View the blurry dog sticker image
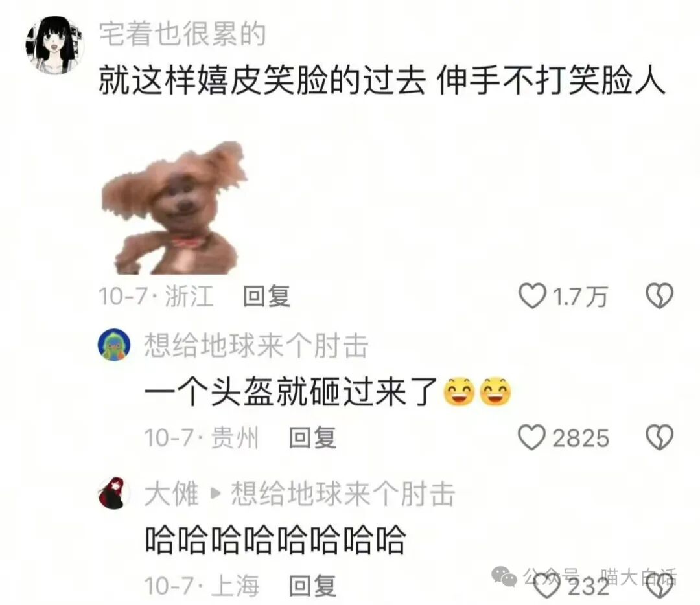The width and height of the screenshot is (700, 605). (174, 208)
